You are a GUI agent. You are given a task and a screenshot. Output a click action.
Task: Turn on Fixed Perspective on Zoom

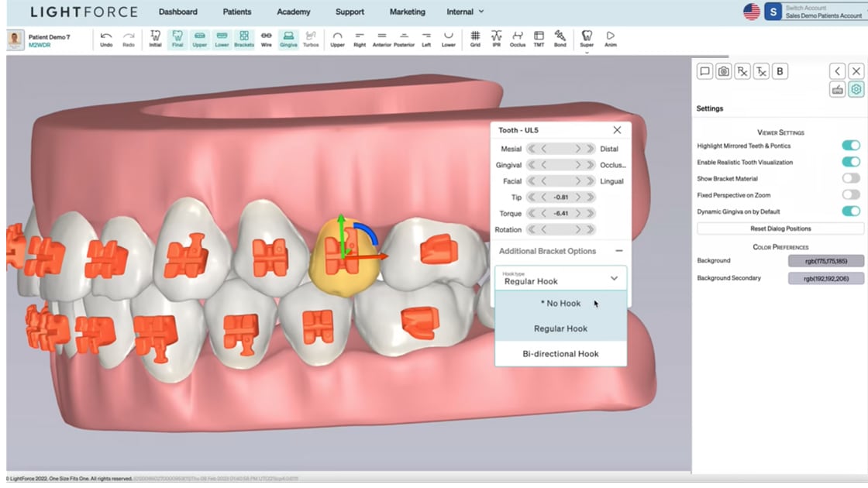click(x=850, y=195)
